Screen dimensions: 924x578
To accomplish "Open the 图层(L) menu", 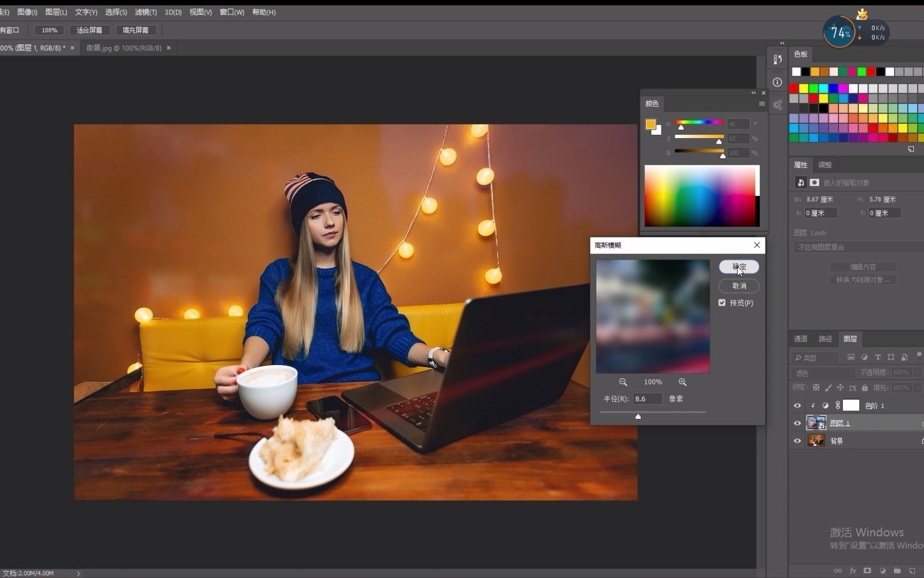I will (x=56, y=12).
